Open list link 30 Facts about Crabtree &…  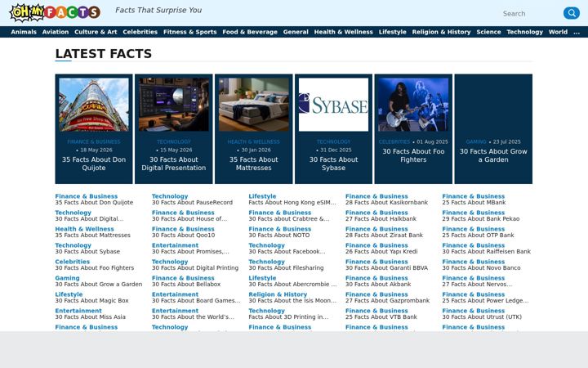(289, 218)
